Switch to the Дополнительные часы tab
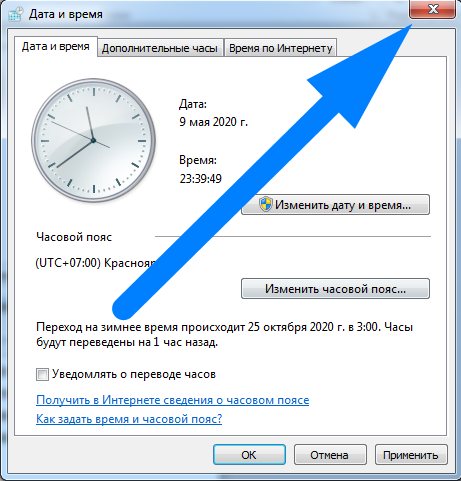The height and width of the screenshot is (481, 461). tap(160, 48)
